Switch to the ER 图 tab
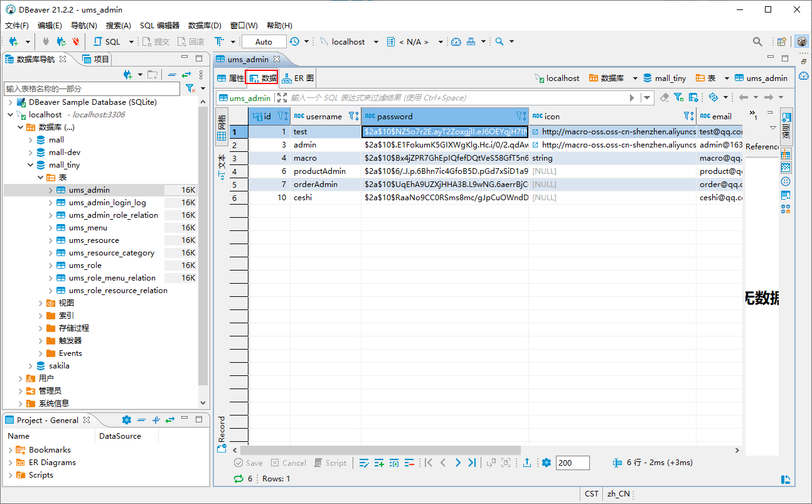The height and width of the screenshot is (504, 812). (298, 78)
